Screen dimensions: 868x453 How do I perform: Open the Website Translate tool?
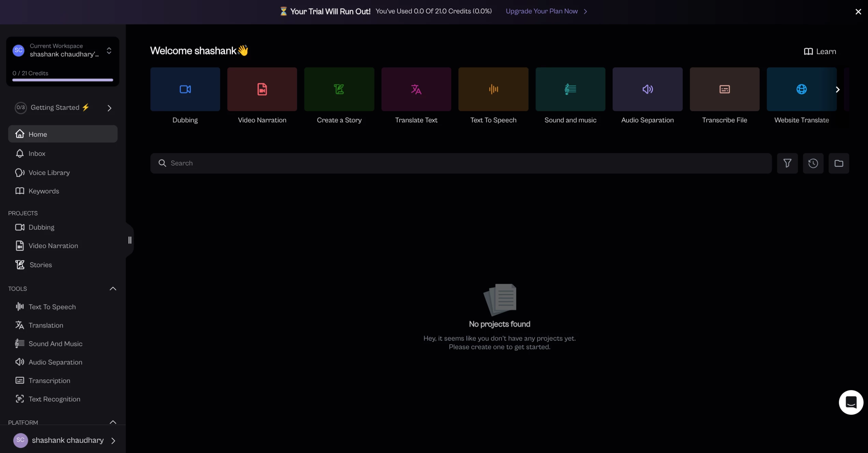[x=801, y=89]
